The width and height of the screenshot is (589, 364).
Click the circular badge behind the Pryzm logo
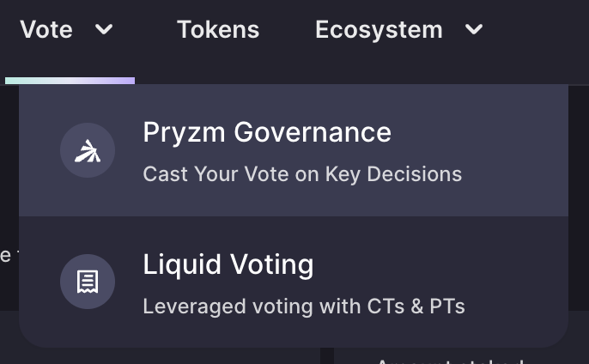click(88, 150)
